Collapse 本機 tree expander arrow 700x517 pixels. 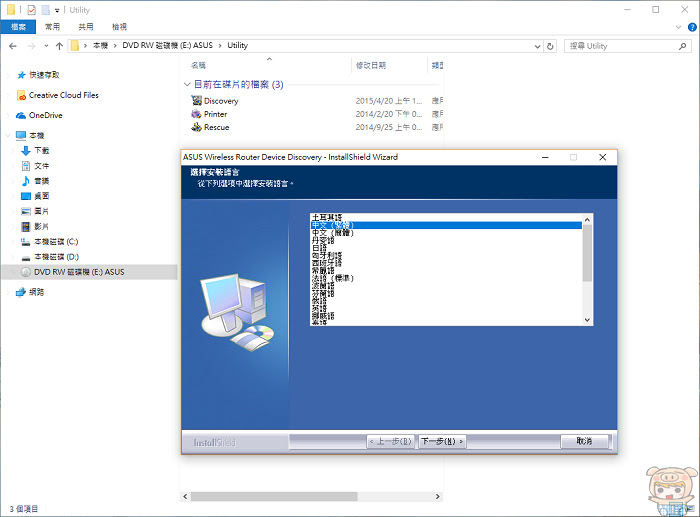click(x=8, y=135)
